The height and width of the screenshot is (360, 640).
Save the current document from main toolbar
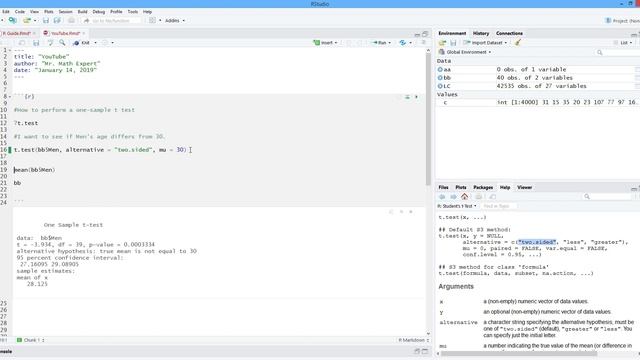click(46, 20)
